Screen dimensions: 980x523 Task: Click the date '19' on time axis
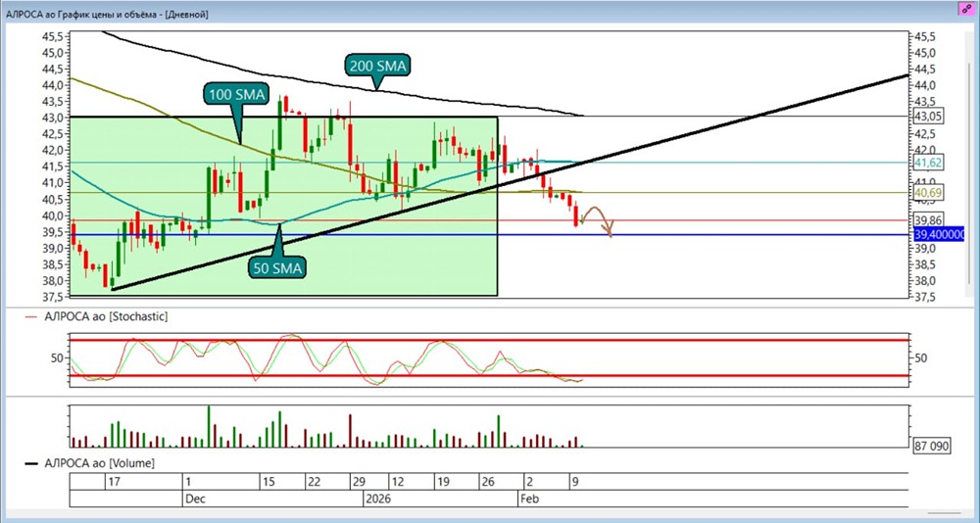click(443, 483)
